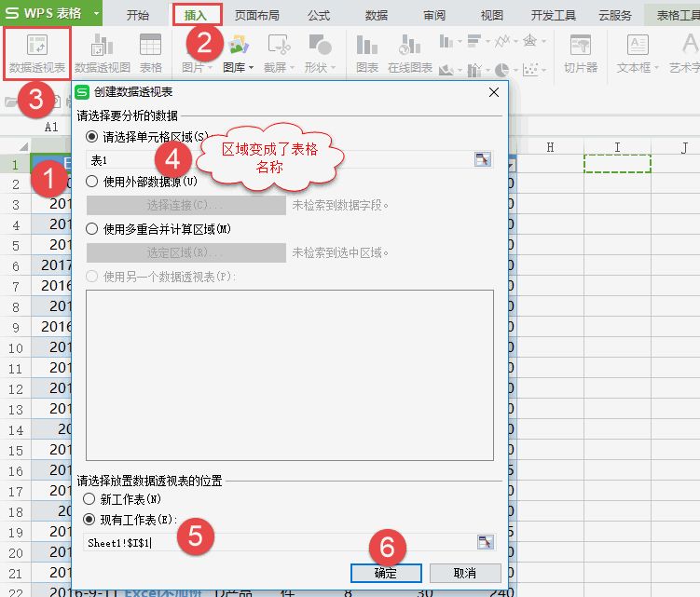The height and width of the screenshot is (597, 700).
Task: Click the select-all corner of the sheet
Action: click(x=23, y=146)
